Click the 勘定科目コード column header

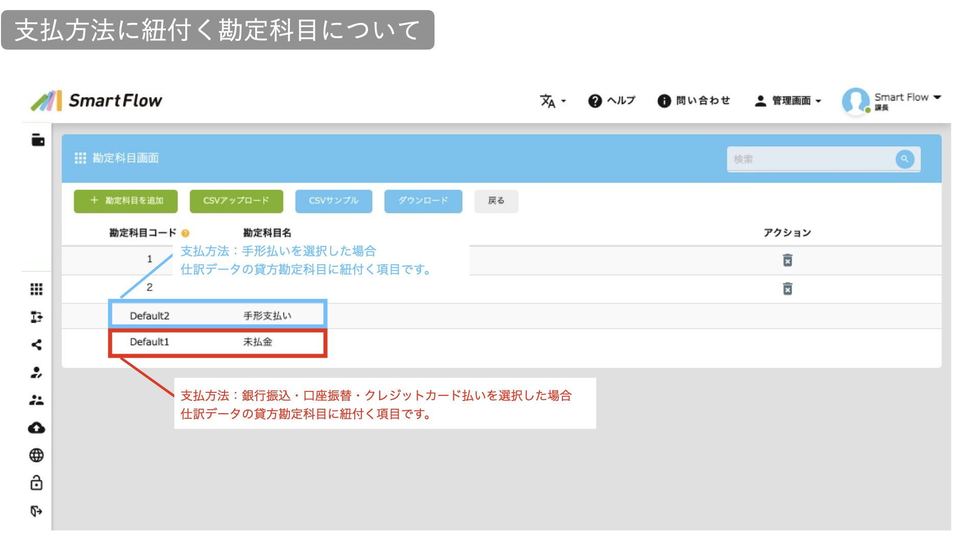(x=143, y=233)
